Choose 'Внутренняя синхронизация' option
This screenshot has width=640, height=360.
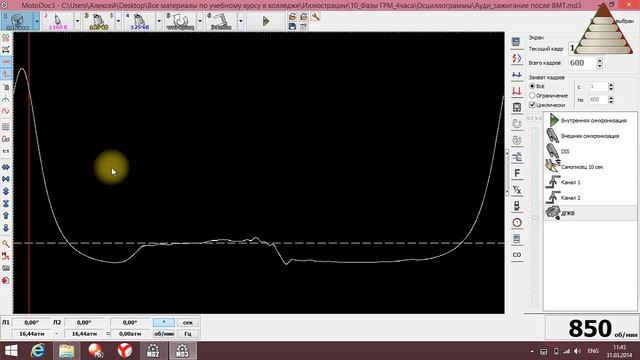[591, 120]
